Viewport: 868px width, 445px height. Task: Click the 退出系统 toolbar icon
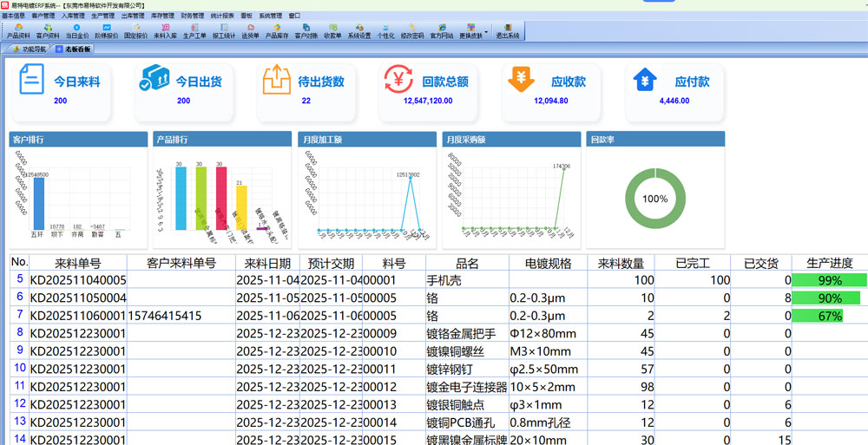[x=507, y=31]
